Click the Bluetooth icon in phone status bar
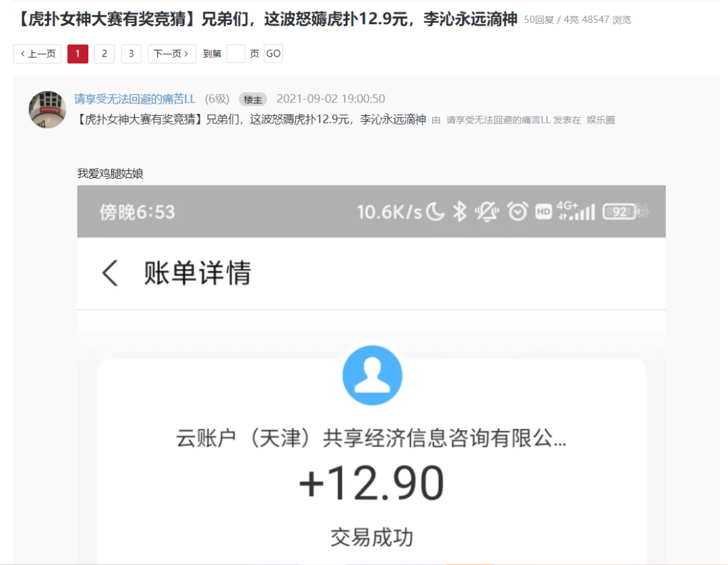Viewport: 728px width, 565px height. tap(460, 212)
